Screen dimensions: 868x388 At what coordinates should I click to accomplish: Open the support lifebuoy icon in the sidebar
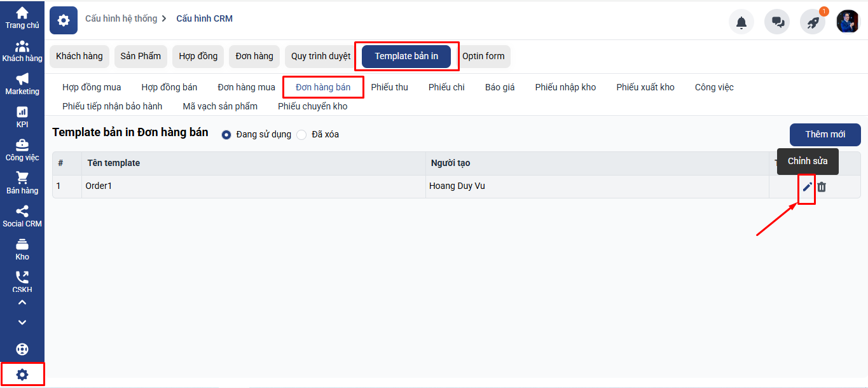pos(22,349)
